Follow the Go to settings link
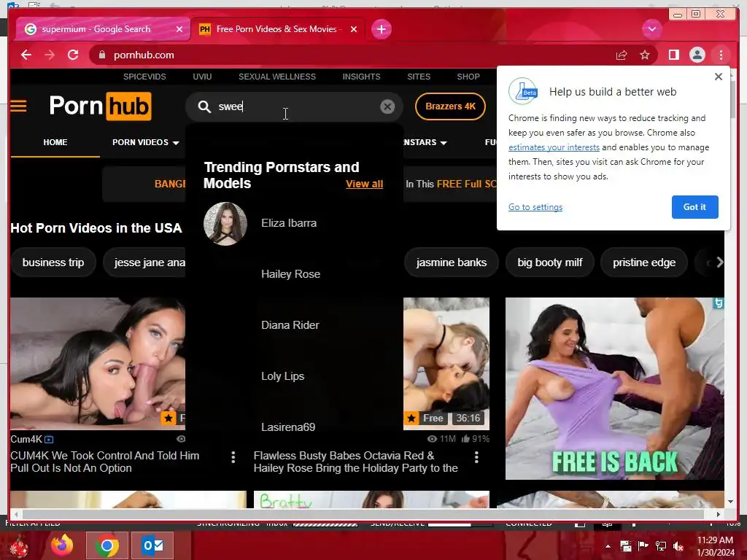 pos(535,207)
